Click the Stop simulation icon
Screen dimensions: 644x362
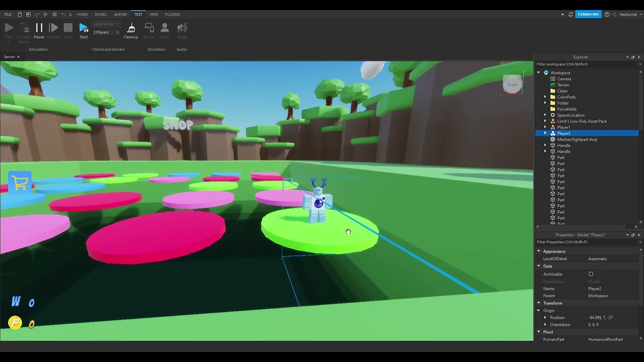point(68,28)
